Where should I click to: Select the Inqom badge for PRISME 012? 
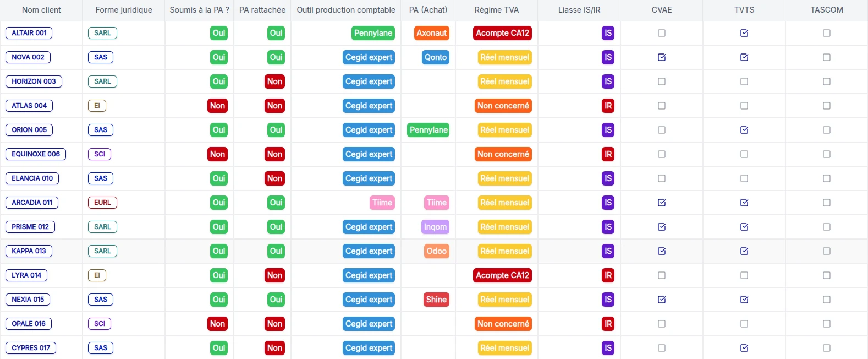435,227
